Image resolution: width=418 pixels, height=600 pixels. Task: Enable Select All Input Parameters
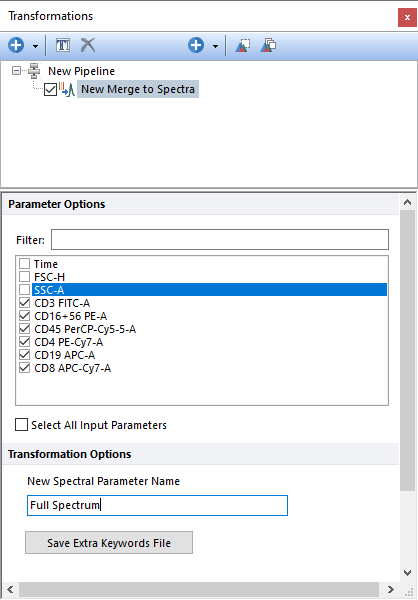tap(21, 425)
